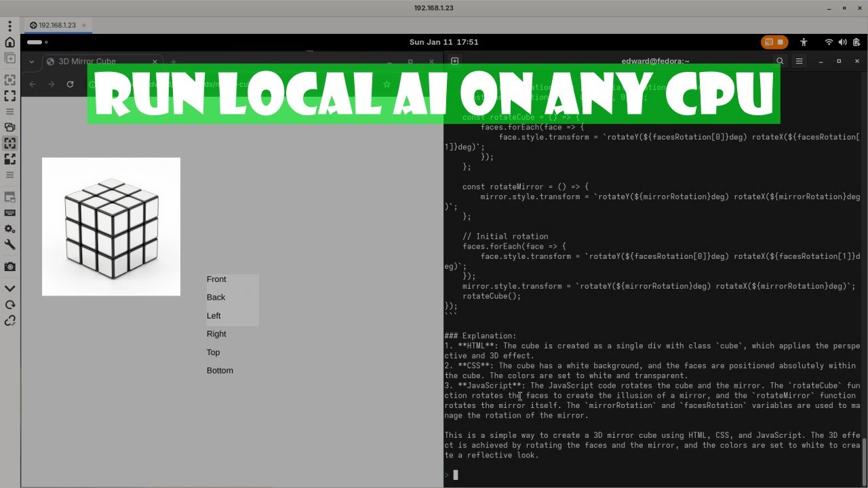This screenshot has height=488, width=868.
Task: Click the '// Initial rotation' comment line
Action: tap(505, 237)
